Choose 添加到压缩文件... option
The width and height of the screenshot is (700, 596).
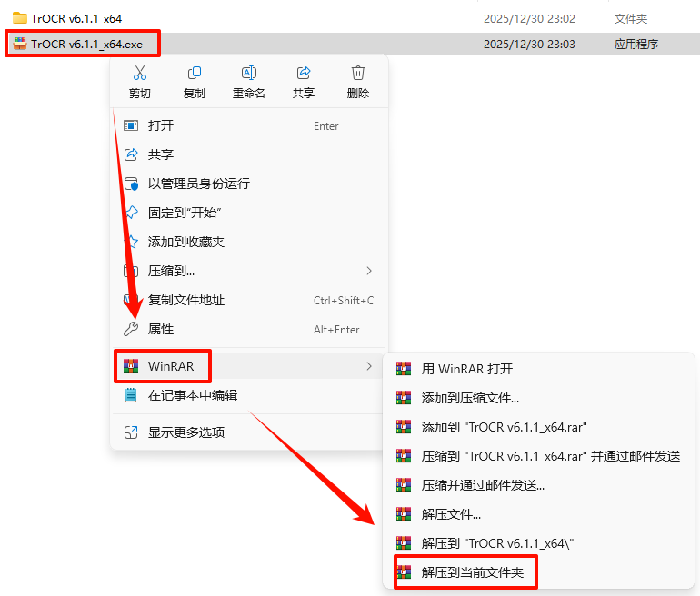(538, 398)
